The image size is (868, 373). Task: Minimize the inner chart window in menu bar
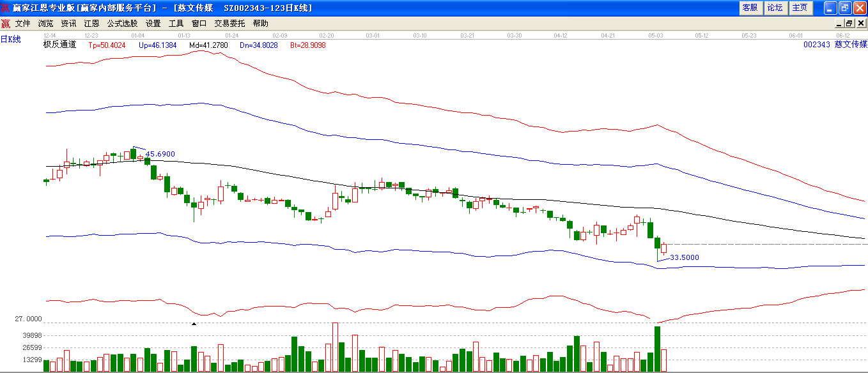click(x=840, y=24)
